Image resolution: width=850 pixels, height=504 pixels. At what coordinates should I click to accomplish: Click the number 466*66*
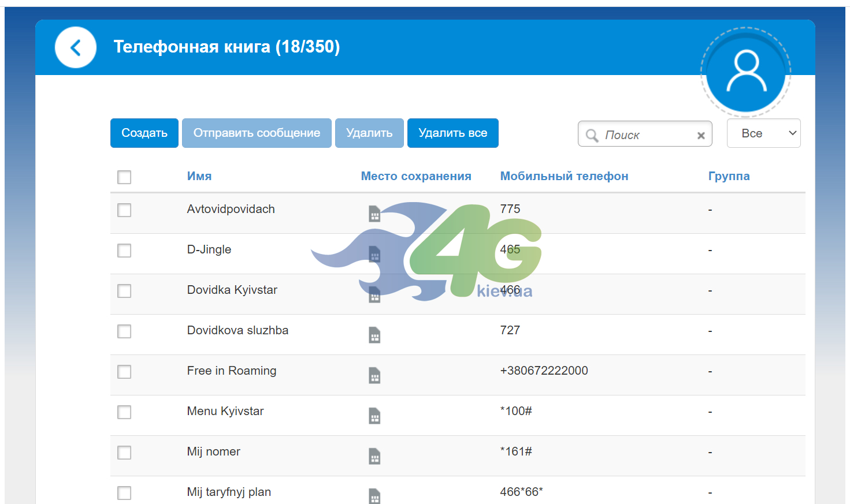(x=522, y=492)
